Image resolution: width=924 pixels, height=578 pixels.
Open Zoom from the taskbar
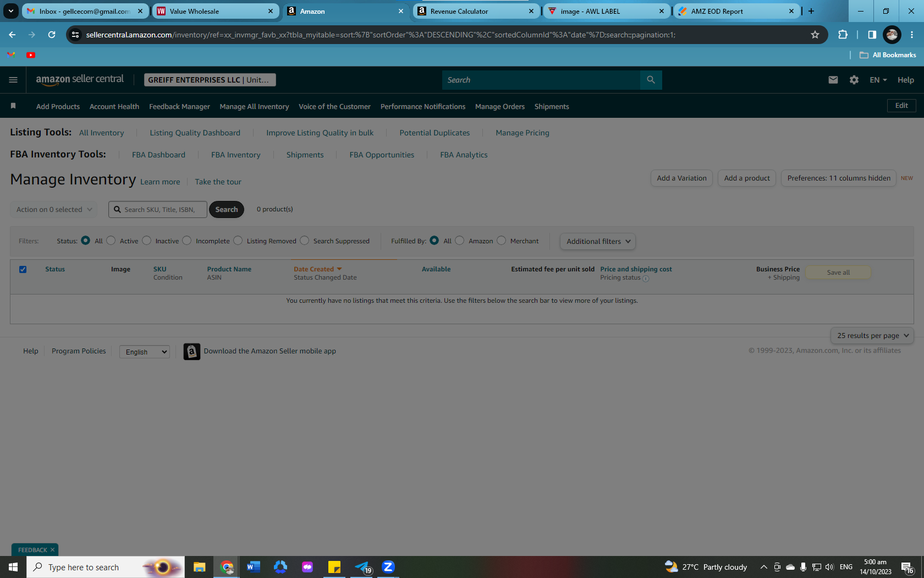(x=388, y=567)
